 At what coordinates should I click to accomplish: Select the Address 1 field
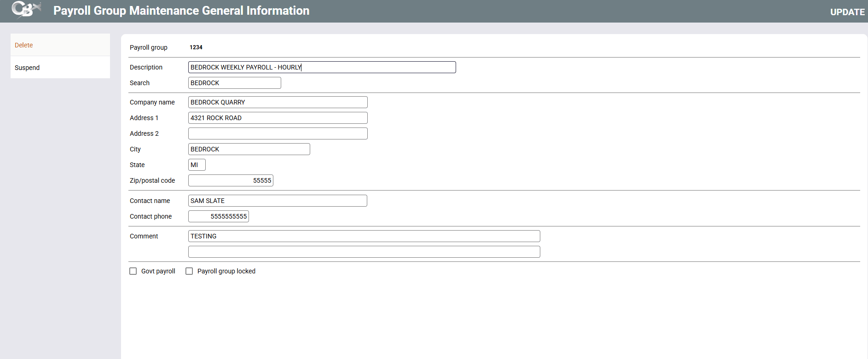click(278, 118)
